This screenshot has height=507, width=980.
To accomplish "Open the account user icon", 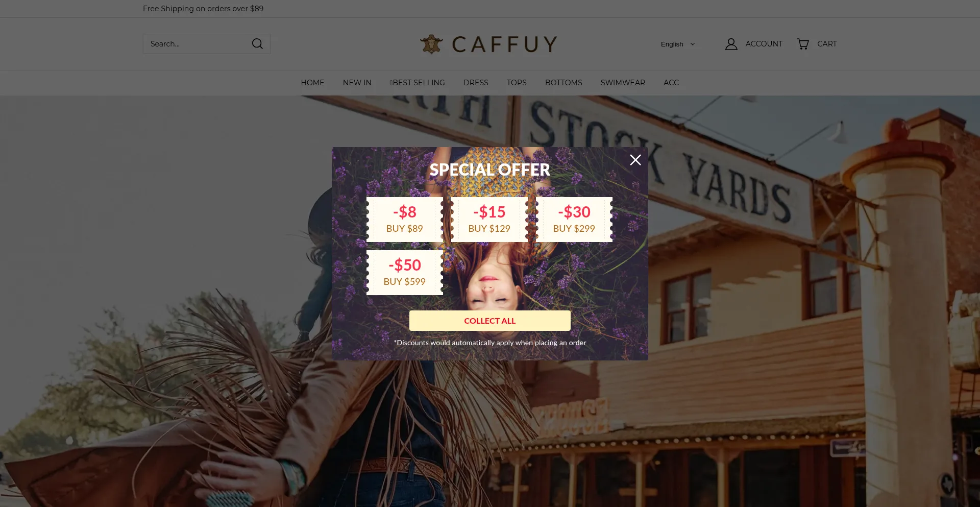I will pyautogui.click(x=731, y=44).
